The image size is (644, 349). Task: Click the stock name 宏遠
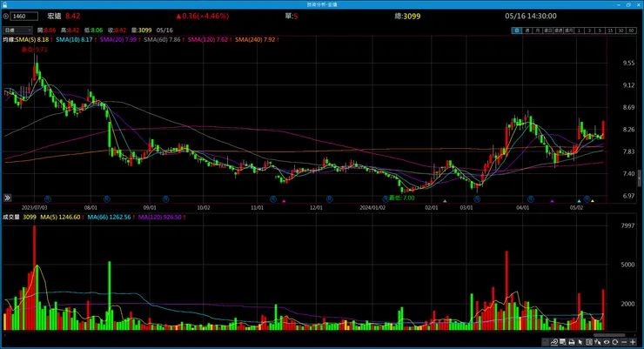coord(54,16)
